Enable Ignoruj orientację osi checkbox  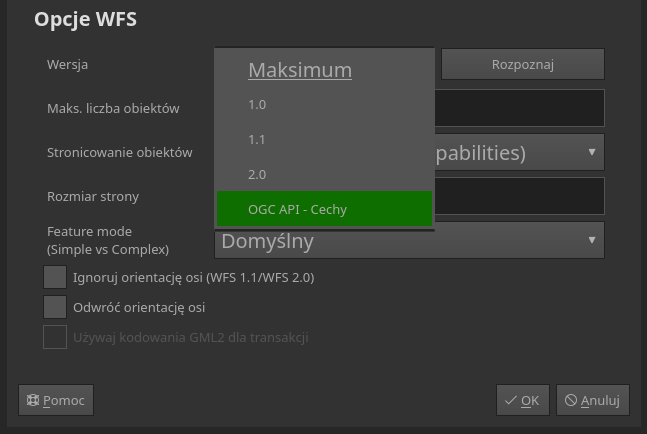[55, 277]
